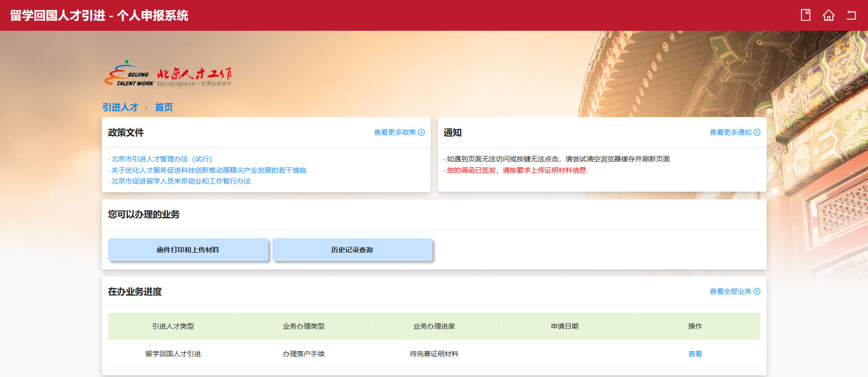868x377 pixels.
Task: Click arrow icon beside 查看更多政策
Action: pos(422,132)
